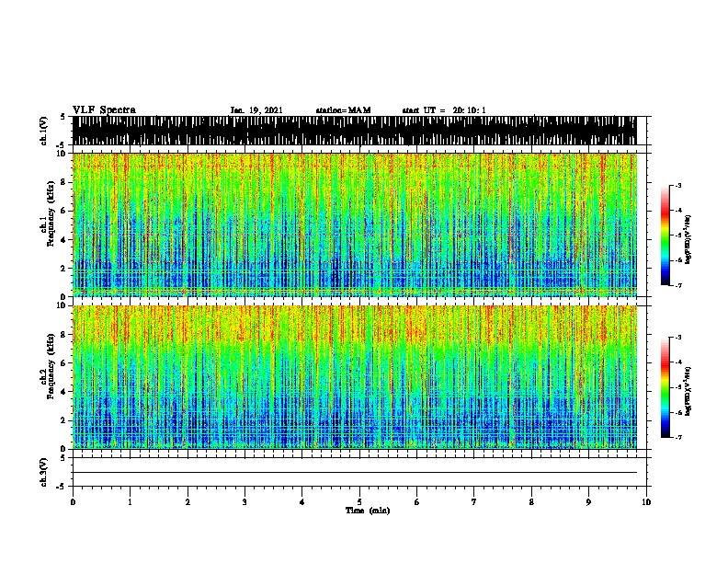Click the "2" kHz tick on ch.2 frequency axis
This screenshot has height=563, width=728.
(x=63, y=420)
